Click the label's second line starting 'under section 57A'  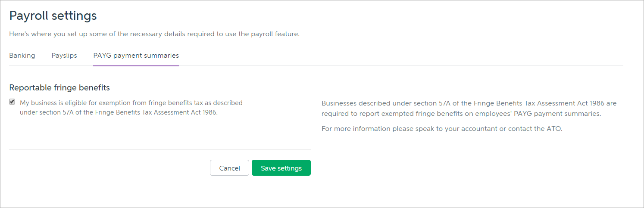[119, 112]
